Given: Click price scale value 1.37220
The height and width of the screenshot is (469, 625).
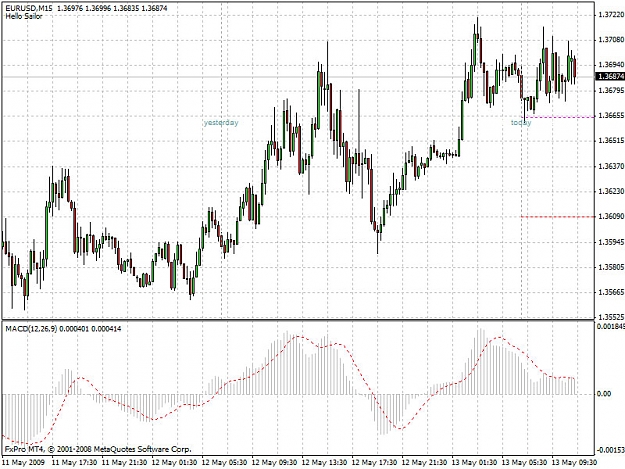Looking at the screenshot, I should click(611, 15).
